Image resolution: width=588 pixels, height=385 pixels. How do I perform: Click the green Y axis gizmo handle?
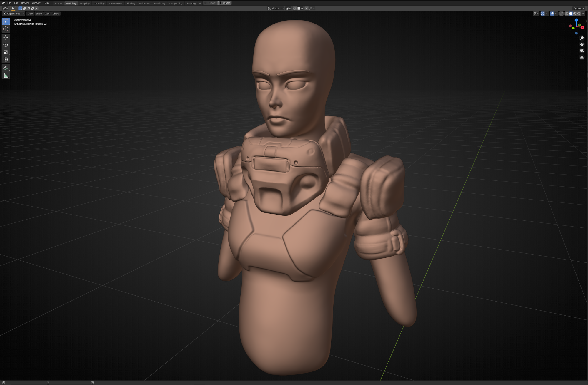579,25
